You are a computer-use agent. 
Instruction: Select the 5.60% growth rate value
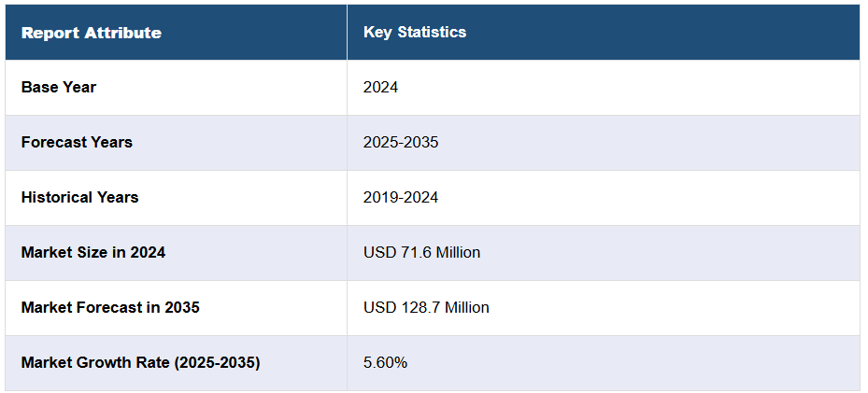tap(385, 362)
